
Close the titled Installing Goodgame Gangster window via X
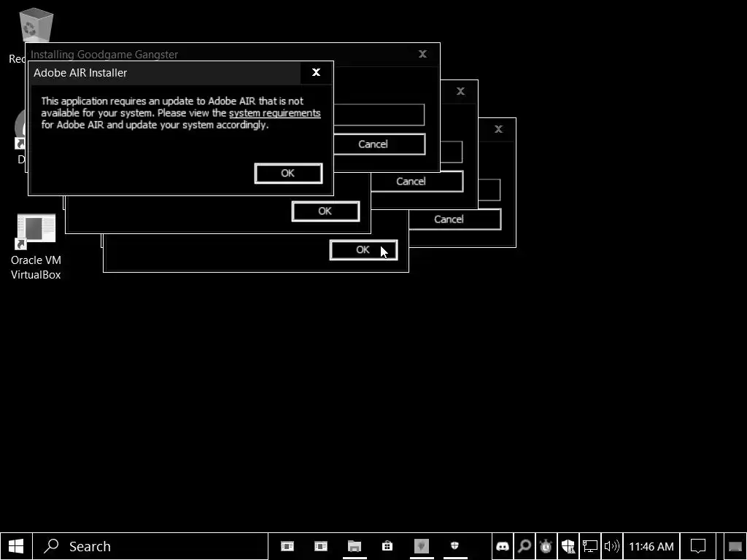pyautogui.click(x=422, y=54)
